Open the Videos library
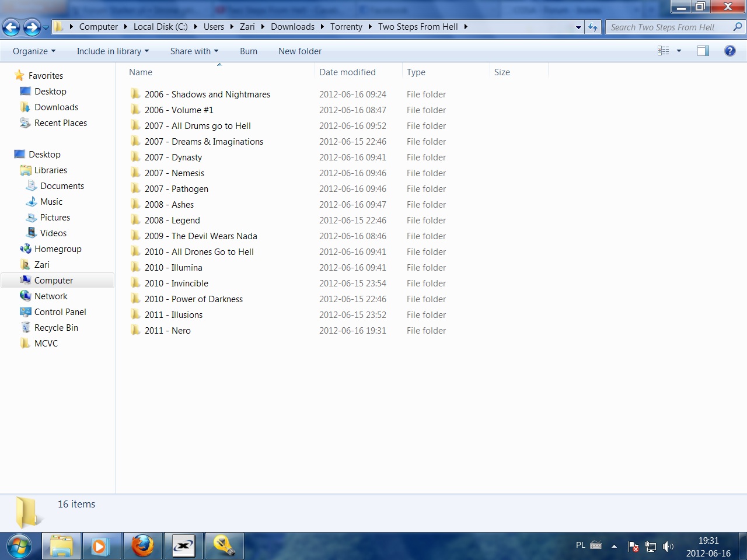This screenshot has width=747, height=560. (x=53, y=233)
